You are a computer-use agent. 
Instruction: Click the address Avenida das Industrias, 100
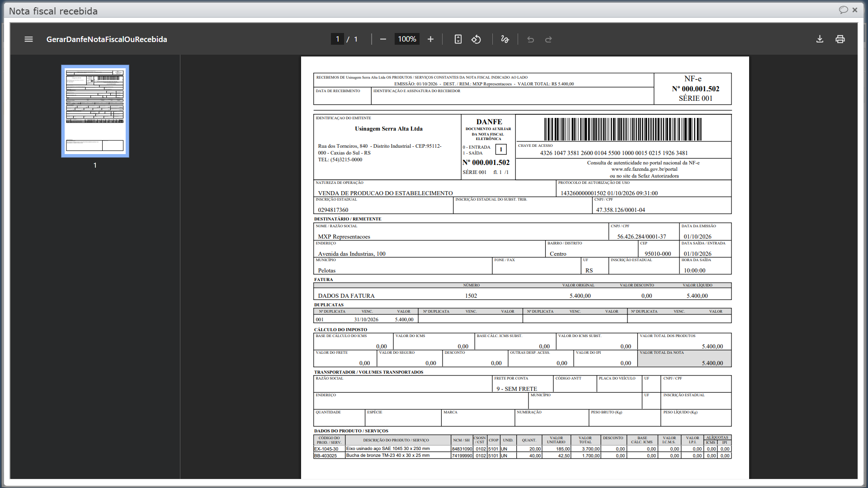tap(352, 254)
